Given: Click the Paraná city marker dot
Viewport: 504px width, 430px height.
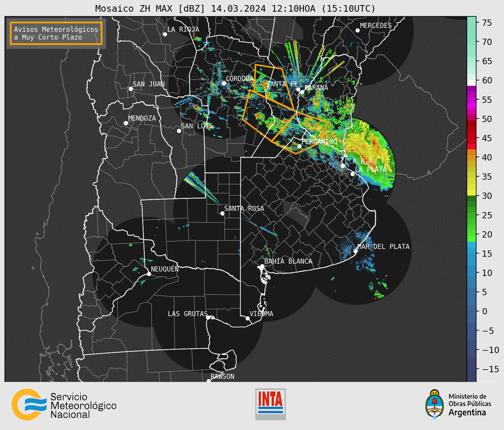Looking at the screenshot, I should [x=302, y=92].
